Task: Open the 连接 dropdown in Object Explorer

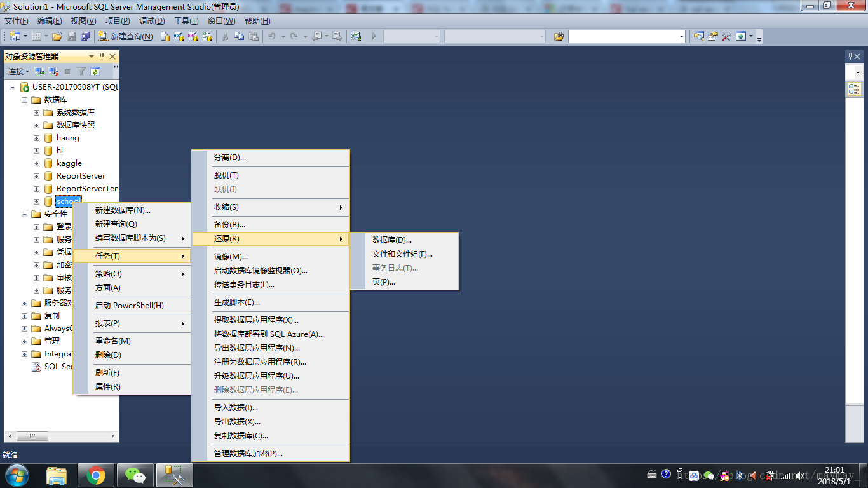Action: point(18,72)
